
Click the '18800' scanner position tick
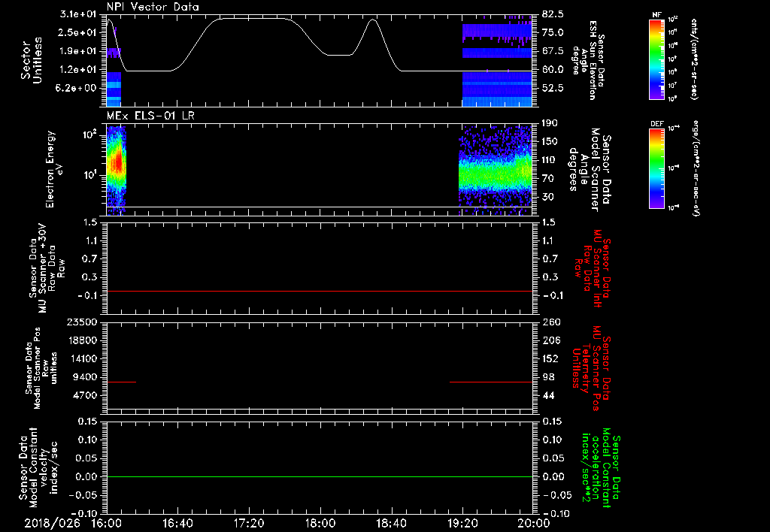coord(82,340)
